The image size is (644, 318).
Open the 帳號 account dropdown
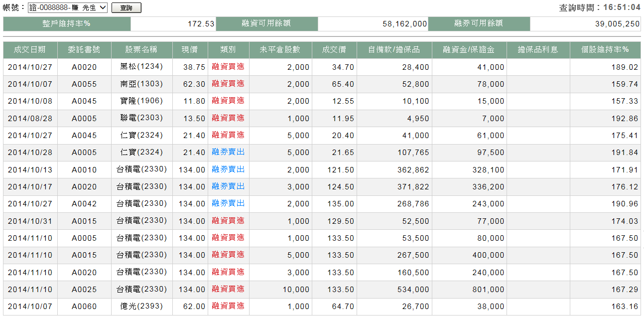tap(68, 7)
